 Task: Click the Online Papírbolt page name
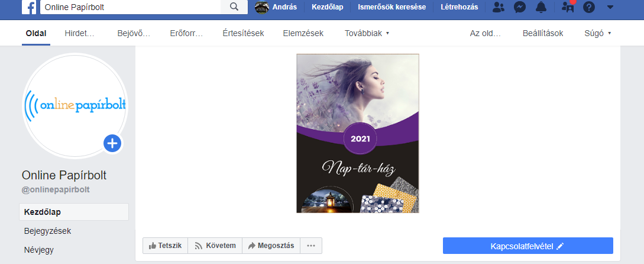(64, 176)
